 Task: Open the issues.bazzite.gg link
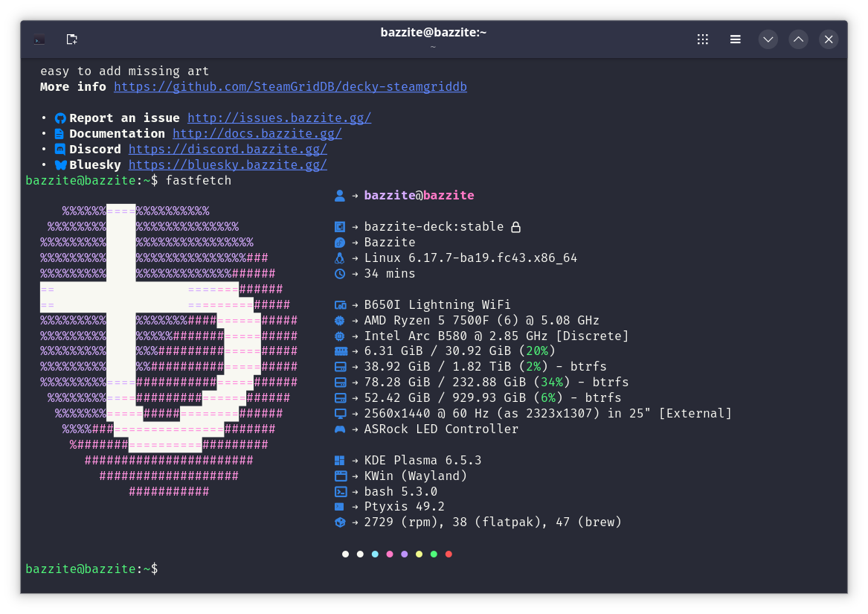tap(279, 118)
